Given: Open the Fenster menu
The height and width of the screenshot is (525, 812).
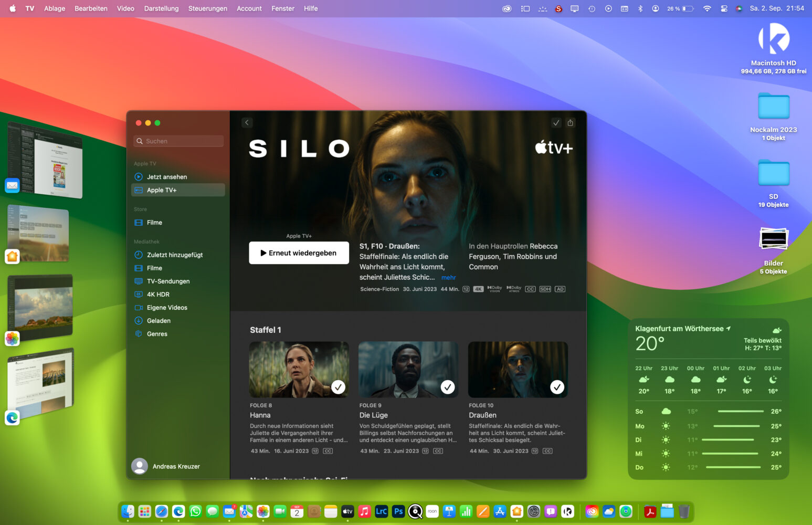Looking at the screenshot, I should coord(283,8).
